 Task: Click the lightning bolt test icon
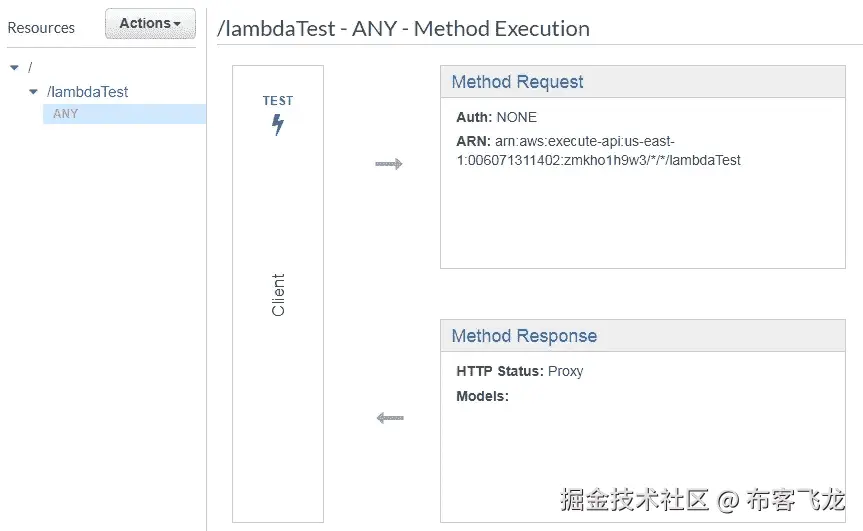point(278,125)
